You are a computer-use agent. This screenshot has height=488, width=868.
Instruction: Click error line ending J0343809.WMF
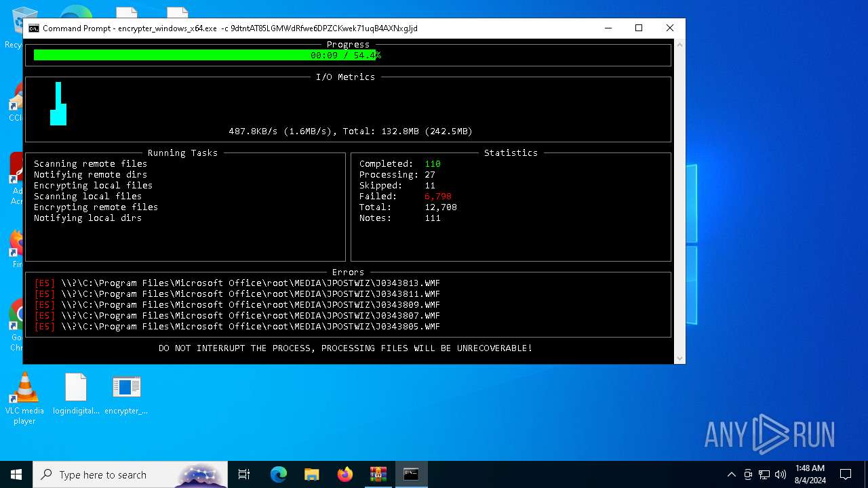click(237, 304)
